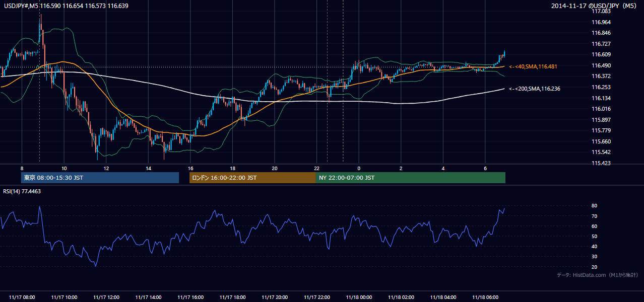Click price axis value 116.490

pyautogui.click(x=601, y=65)
